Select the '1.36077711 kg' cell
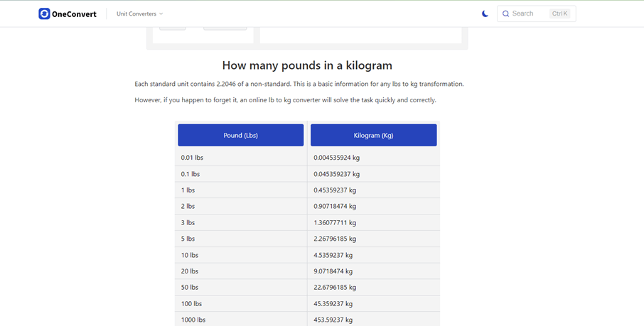The width and height of the screenshot is (644, 326). tap(373, 222)
